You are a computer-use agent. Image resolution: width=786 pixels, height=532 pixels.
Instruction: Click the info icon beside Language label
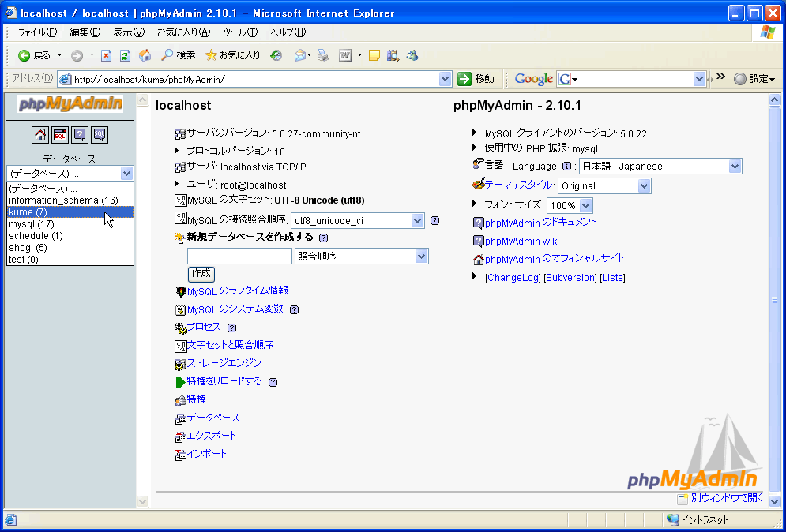(566, 167)
